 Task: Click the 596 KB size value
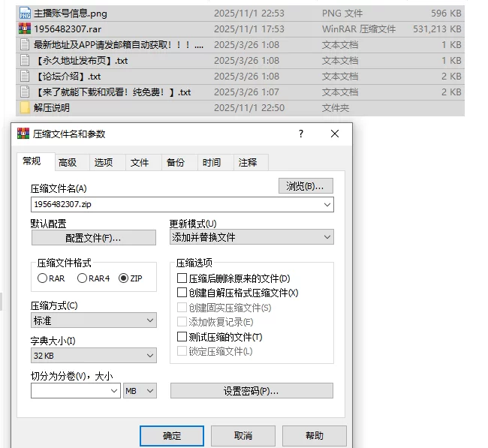tap(446, 14)
